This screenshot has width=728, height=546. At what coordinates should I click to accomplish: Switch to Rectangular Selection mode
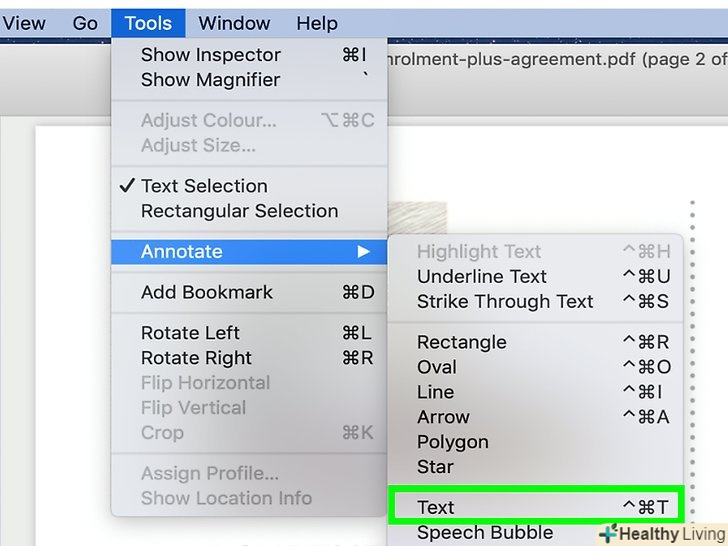point(239,211)
